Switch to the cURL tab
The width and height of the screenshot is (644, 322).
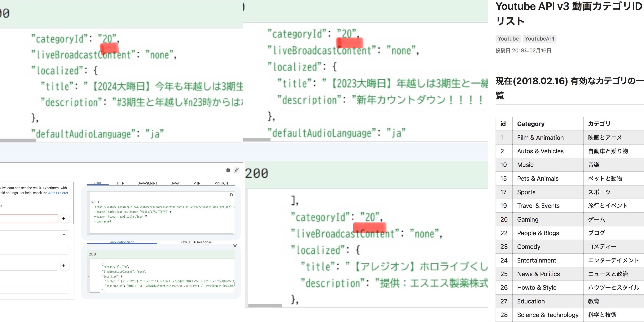pos(98,183)
